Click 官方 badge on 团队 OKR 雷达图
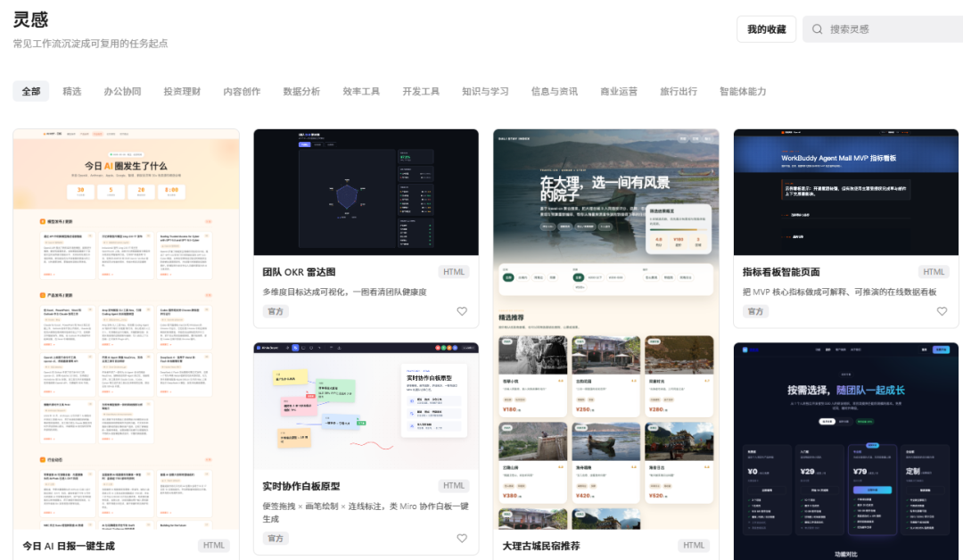Viewport: 963px width, 560px height. [276, 311]
